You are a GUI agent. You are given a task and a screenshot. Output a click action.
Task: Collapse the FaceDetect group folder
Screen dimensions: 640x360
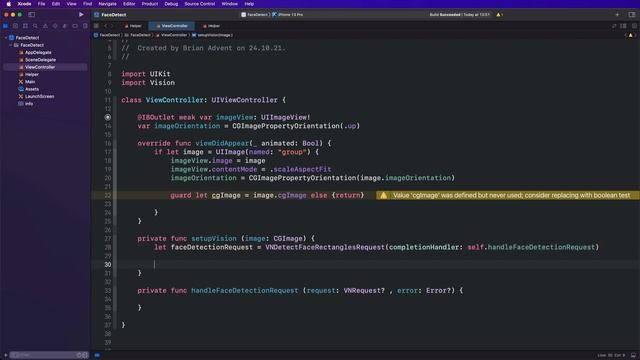11,45
